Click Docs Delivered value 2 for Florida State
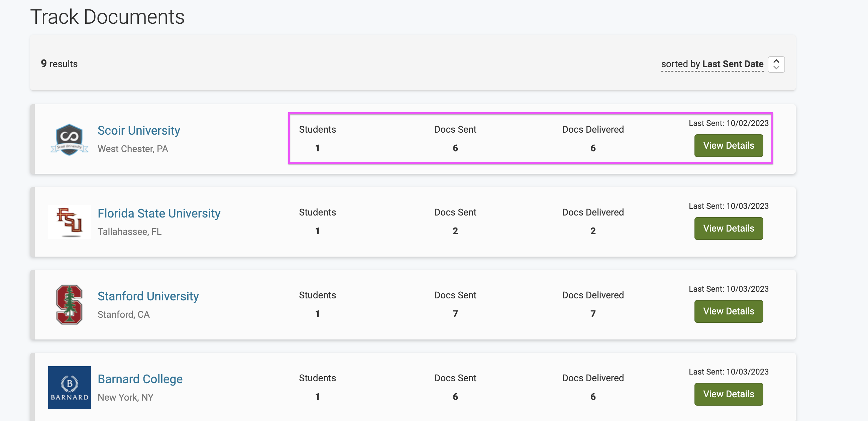Screen dimensions: 868x421 point(593,231)
